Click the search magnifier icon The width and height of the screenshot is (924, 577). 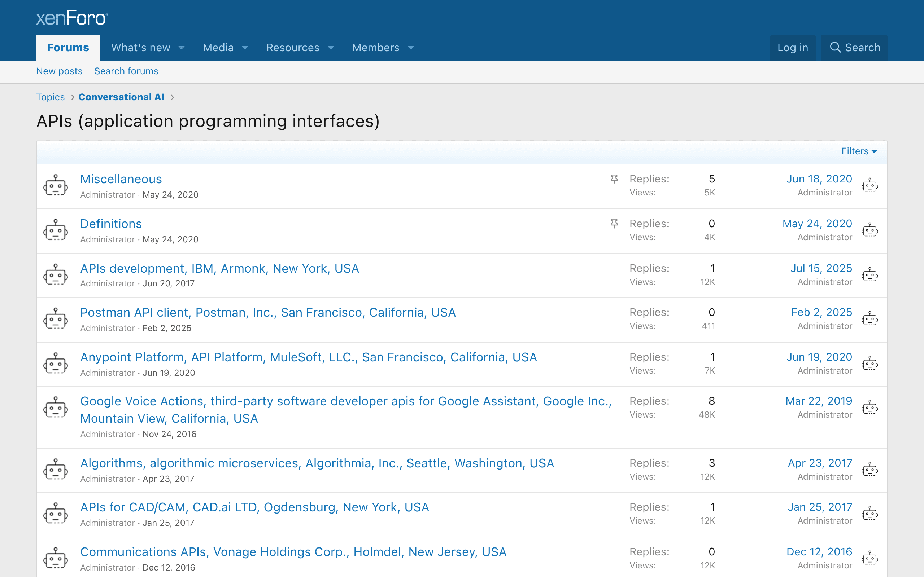pyautogui.click(x=835, y=47)
